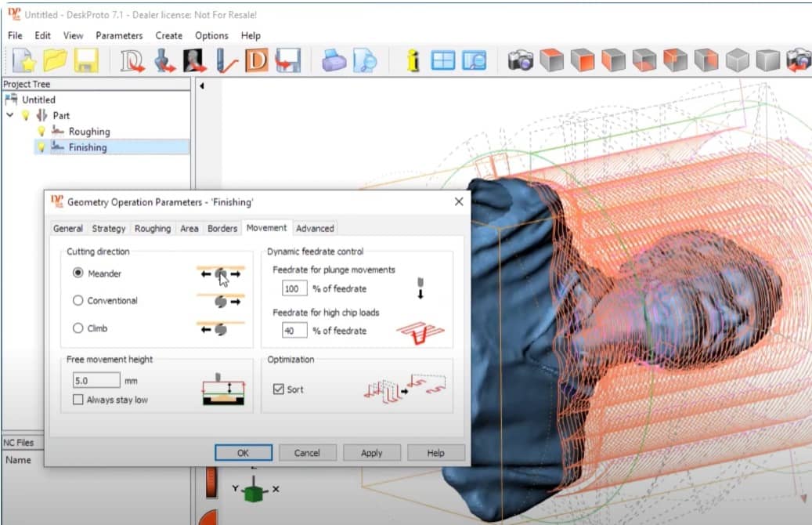Select the Conventional cutting direction
The image size is (812, 525).
coord(78,301)
